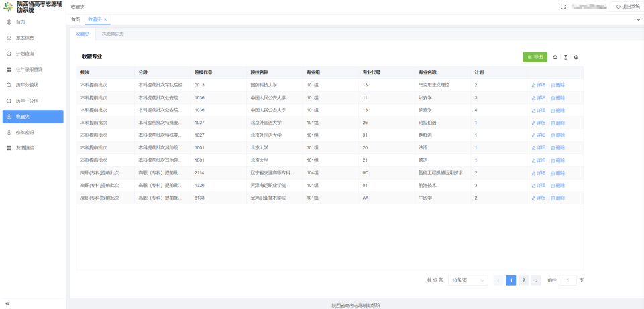Click school code 2114 cell
Image resolution: width=644 pixels, height=309 pixels.
219,173
